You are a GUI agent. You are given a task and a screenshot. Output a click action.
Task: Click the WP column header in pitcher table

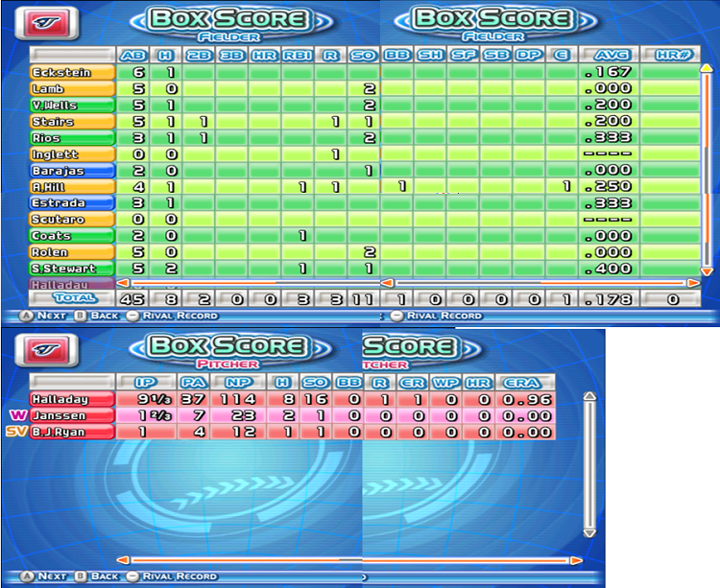pos(445,383)
